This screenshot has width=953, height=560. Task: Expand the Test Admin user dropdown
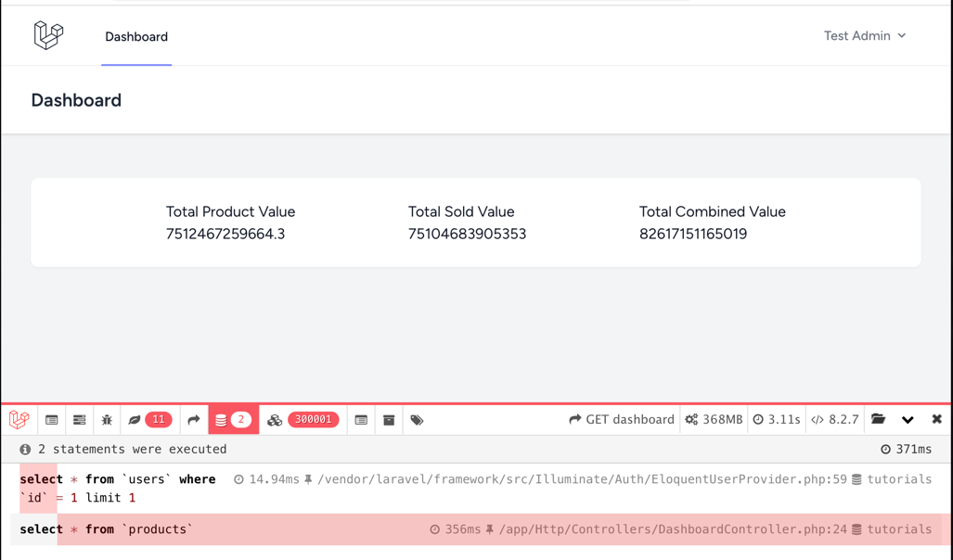click(864, 36)
